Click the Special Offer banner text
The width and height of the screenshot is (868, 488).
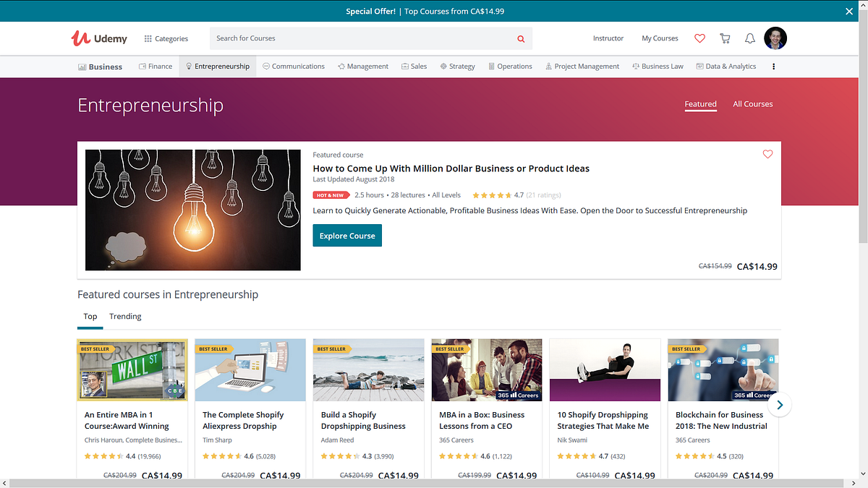point(425,11)
